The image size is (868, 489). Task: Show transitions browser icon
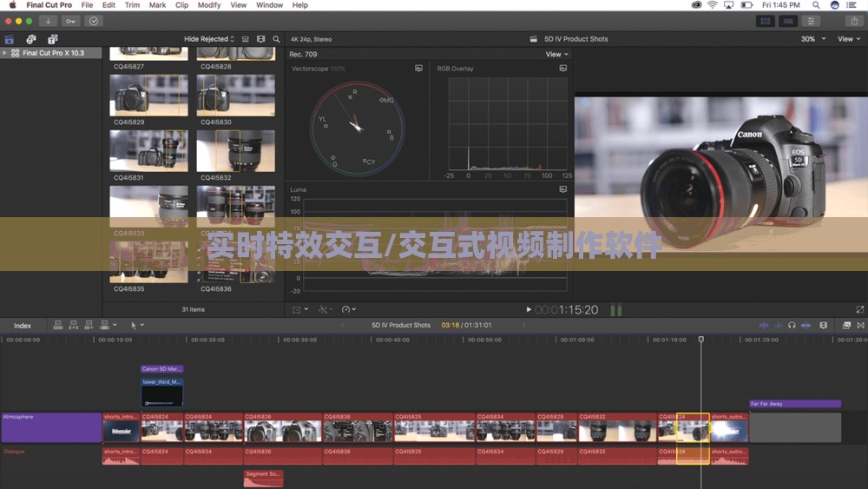(860, 325)
